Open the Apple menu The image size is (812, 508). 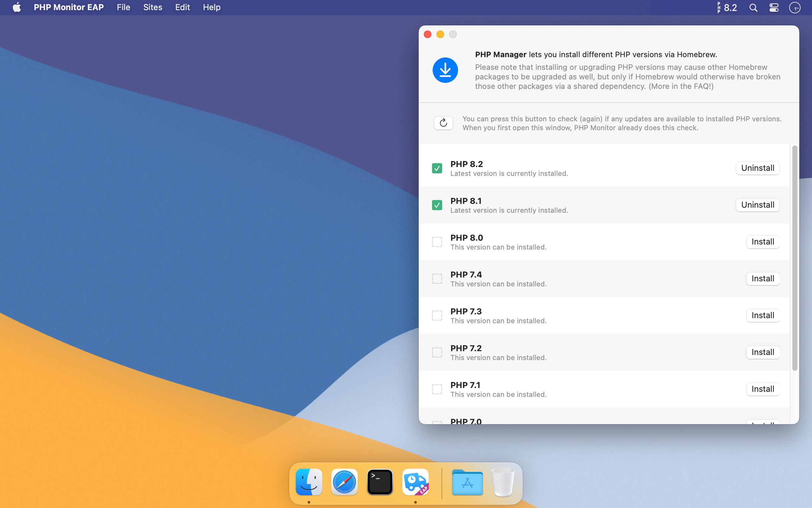tap(17, 7)
